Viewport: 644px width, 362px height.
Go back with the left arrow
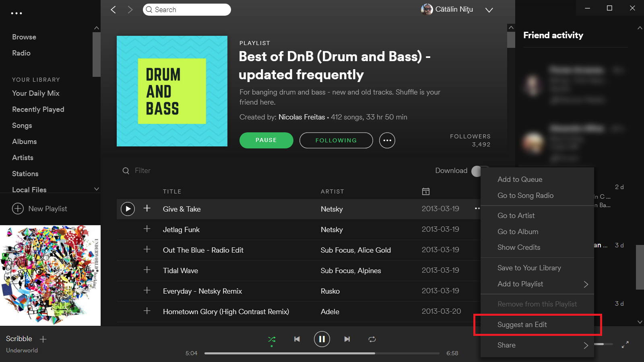pyautogui.click(x=113, y=10)
